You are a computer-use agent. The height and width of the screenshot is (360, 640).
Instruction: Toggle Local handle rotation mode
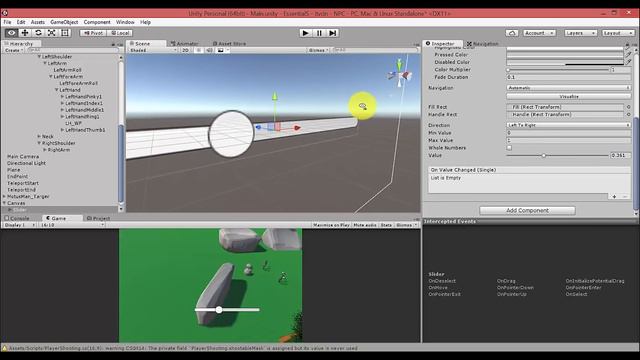coord(120,33)
